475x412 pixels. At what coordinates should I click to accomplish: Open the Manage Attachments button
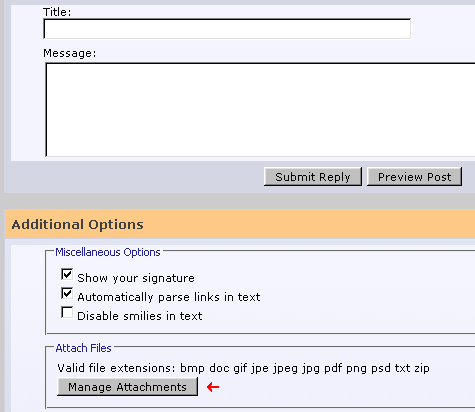[x=127, y=387]
